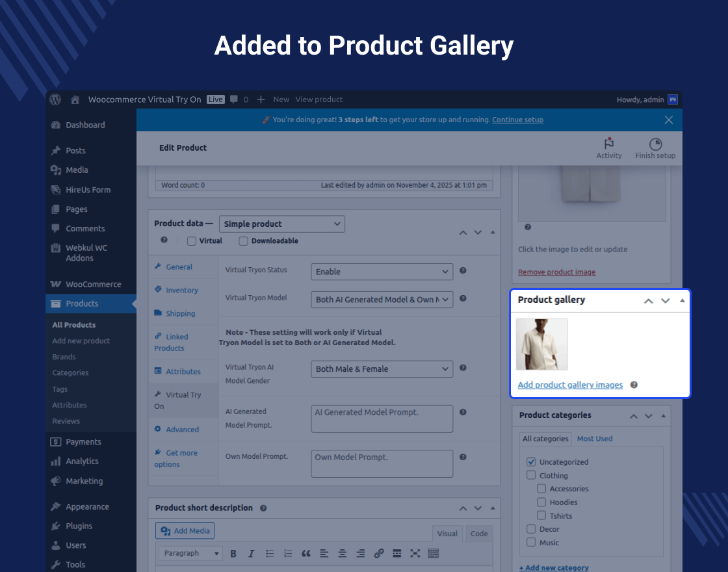Enable the Virtual checkbox
728x572 pixels.
[x=192, y=241]
